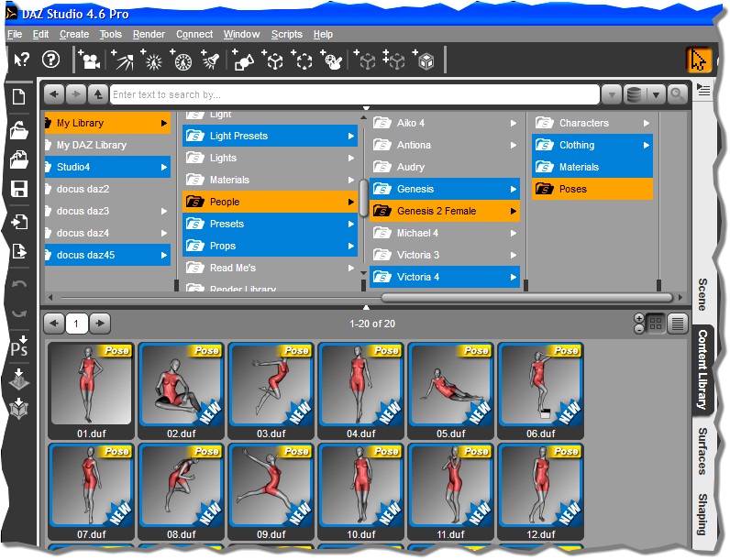Activate the orange pointer selection tool

(698, 60)
